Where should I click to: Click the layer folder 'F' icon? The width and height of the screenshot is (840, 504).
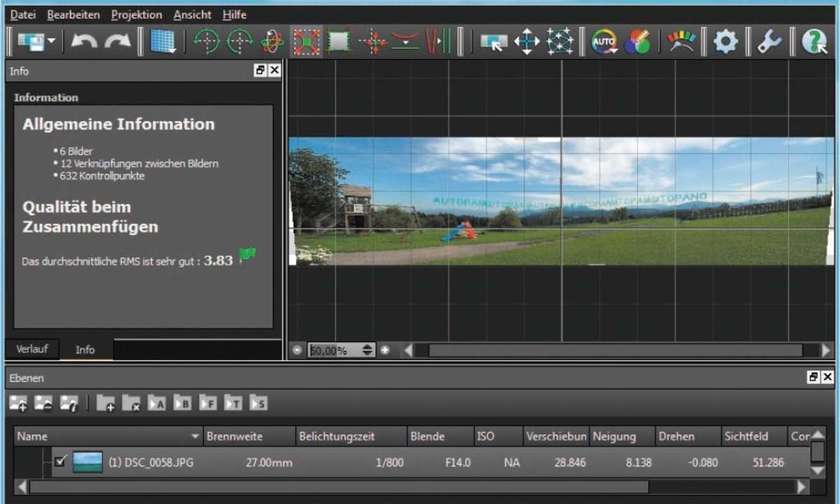pos(208,402)
